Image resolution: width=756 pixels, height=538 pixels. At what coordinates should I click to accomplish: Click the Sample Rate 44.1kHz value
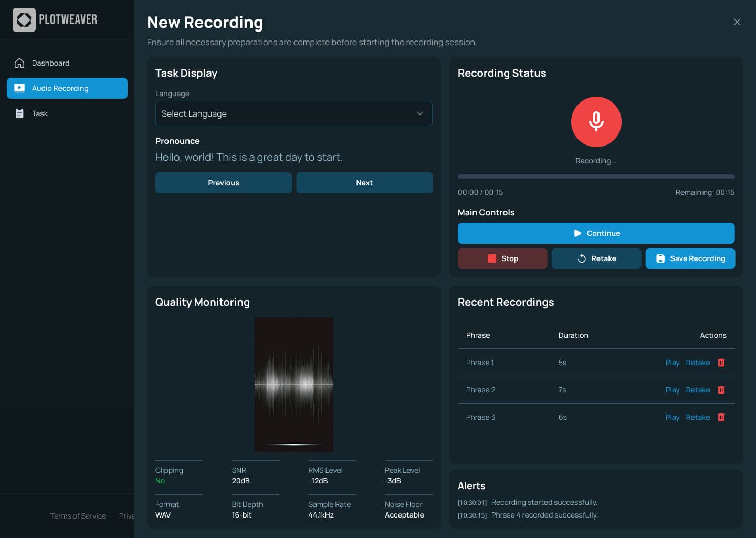[x=321, y=515]
